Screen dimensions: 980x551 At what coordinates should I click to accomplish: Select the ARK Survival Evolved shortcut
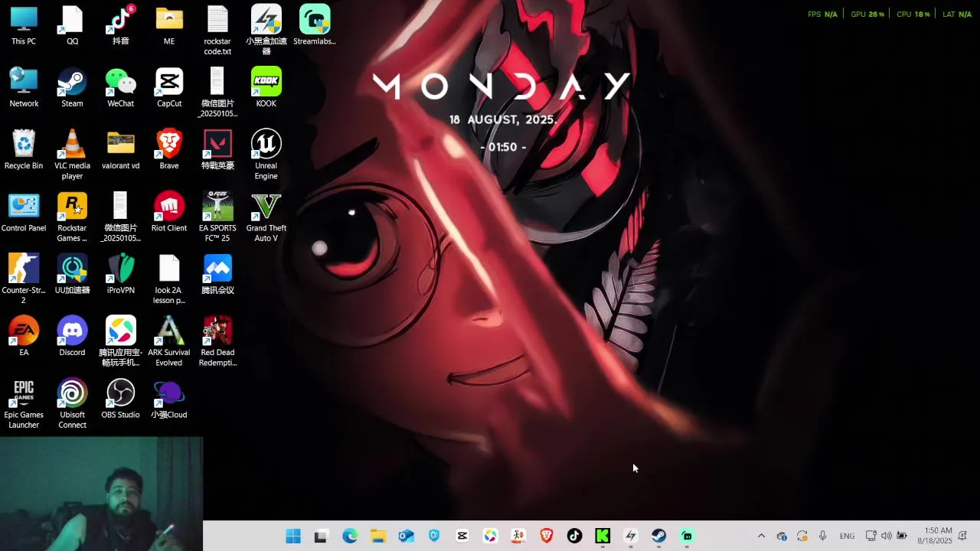pyautogui.click(x=169, y=341)
